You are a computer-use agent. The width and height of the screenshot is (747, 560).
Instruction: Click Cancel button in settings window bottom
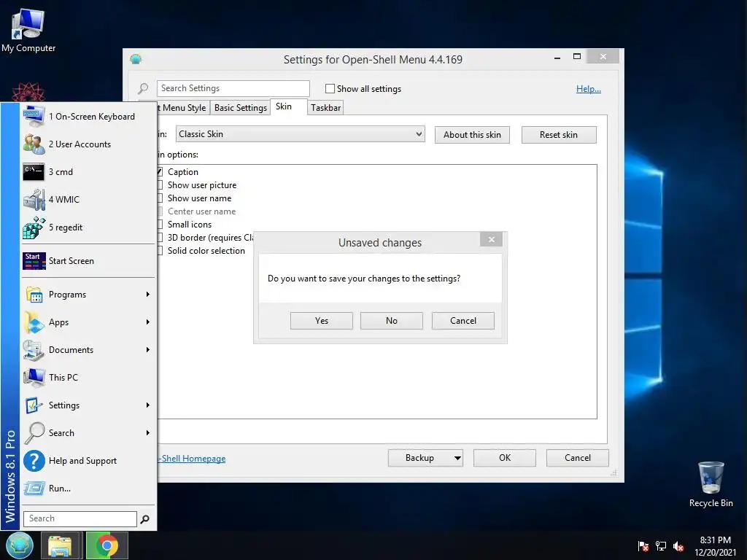(x=578, y=458)
